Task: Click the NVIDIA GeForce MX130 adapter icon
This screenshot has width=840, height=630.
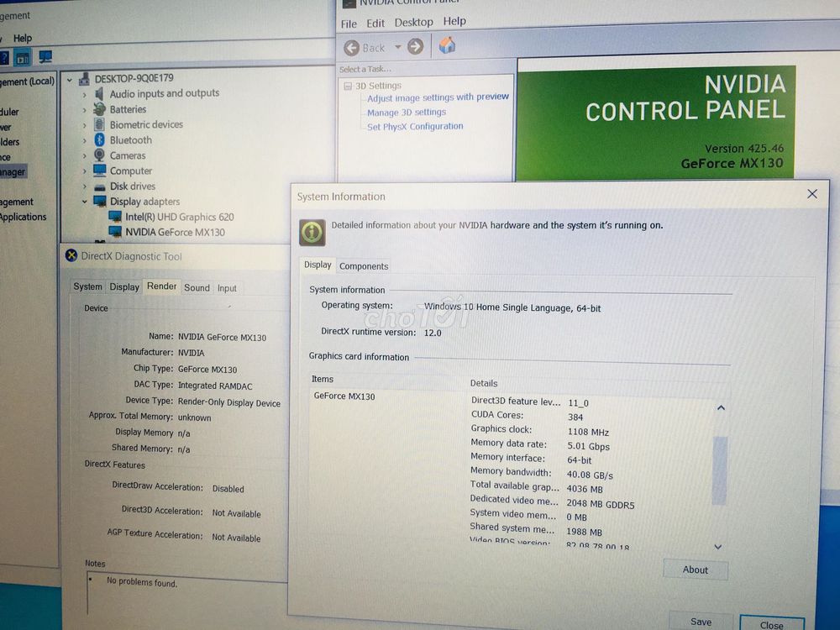Action: tap(115, 232)
